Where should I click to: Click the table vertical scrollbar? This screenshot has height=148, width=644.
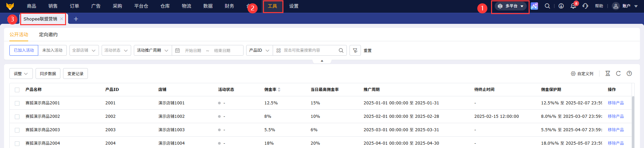633,121
